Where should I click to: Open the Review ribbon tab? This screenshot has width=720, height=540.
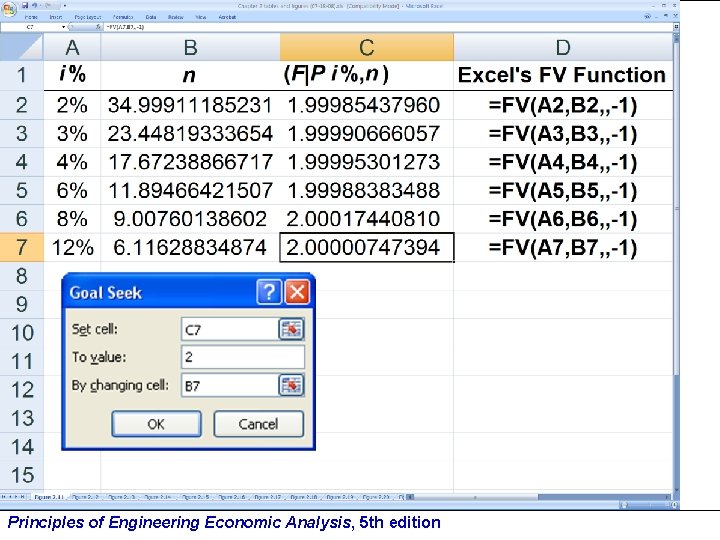click(175, 17)
